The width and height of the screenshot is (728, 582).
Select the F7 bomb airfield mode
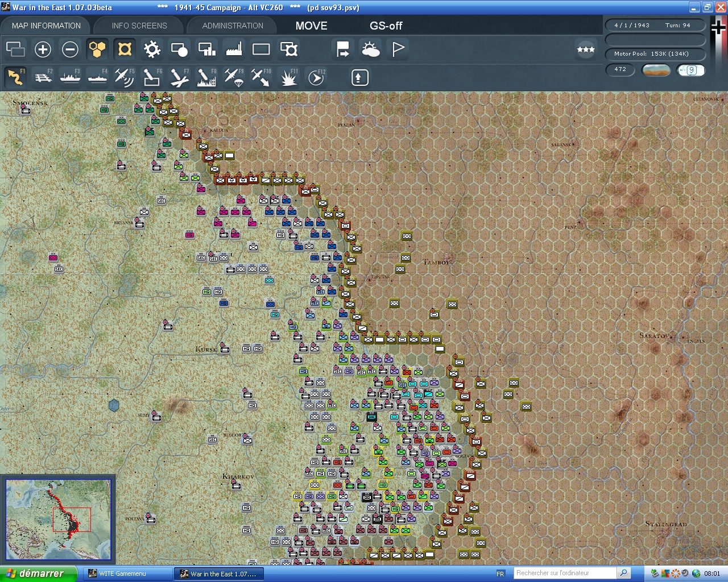[x=179, y=77]
